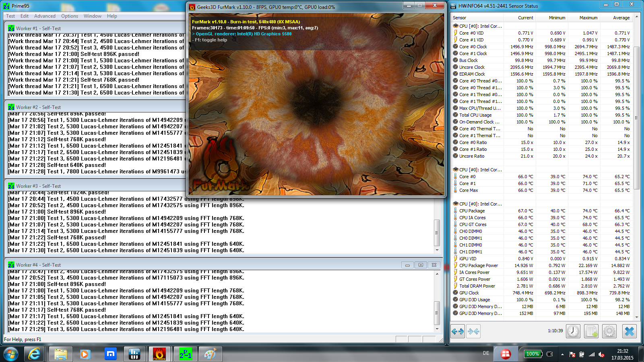The height and width of the screenshot is (362, 644).
Task: Click the '[Mar 17 21:28] Self-test 640K passed!' line
Action: pos(57,165)
